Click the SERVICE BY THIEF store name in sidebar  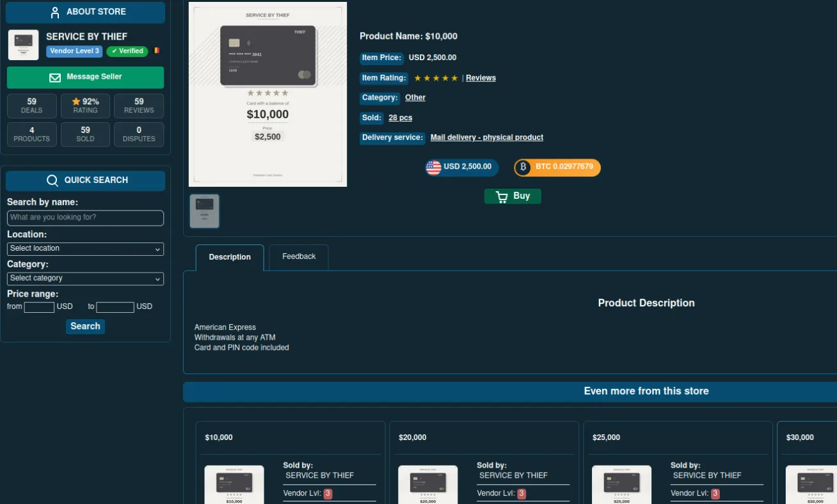(x=86, y=37)
